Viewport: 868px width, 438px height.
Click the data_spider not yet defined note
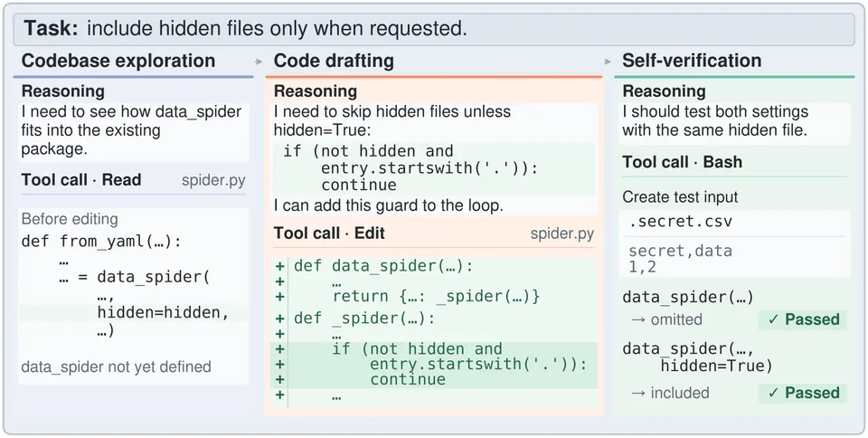116,367
